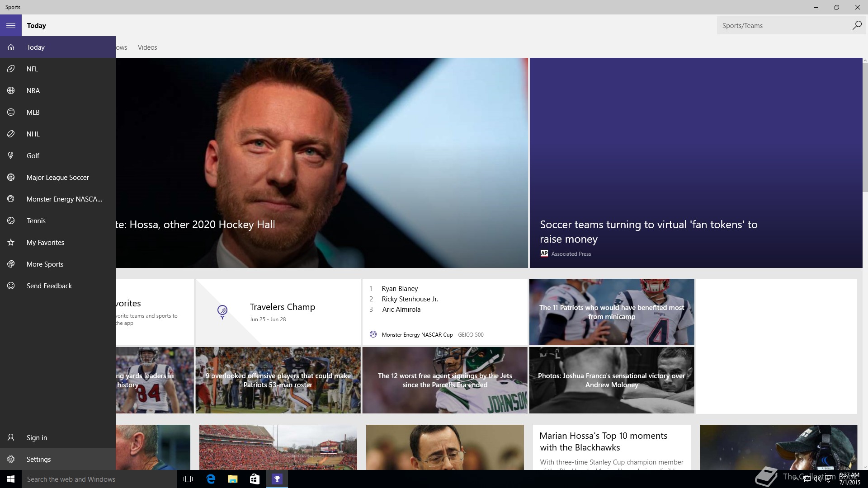The width and height of the screenshot is (868, 488).
Task: Open Patriots minicamp article thumbnail
Action: pos(612,312)
